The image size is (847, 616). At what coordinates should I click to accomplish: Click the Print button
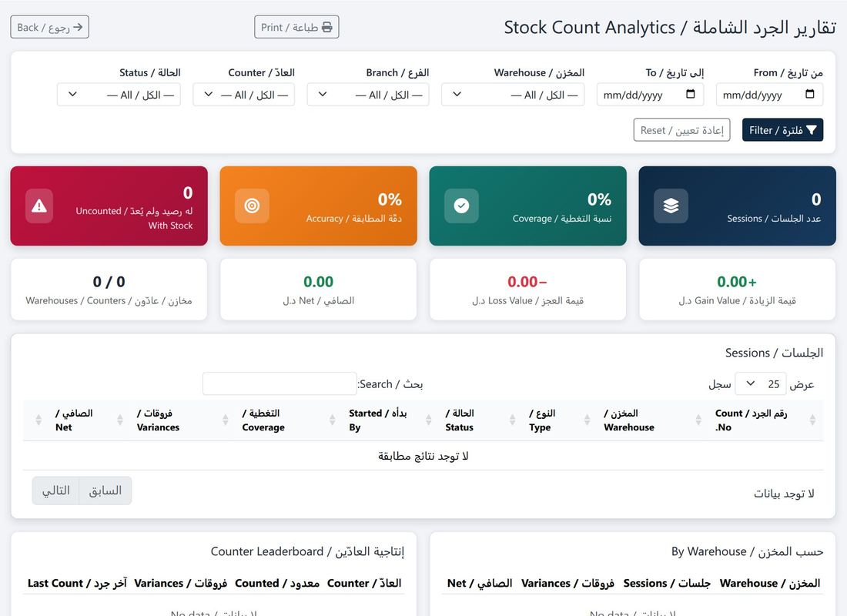coord(296,27)
